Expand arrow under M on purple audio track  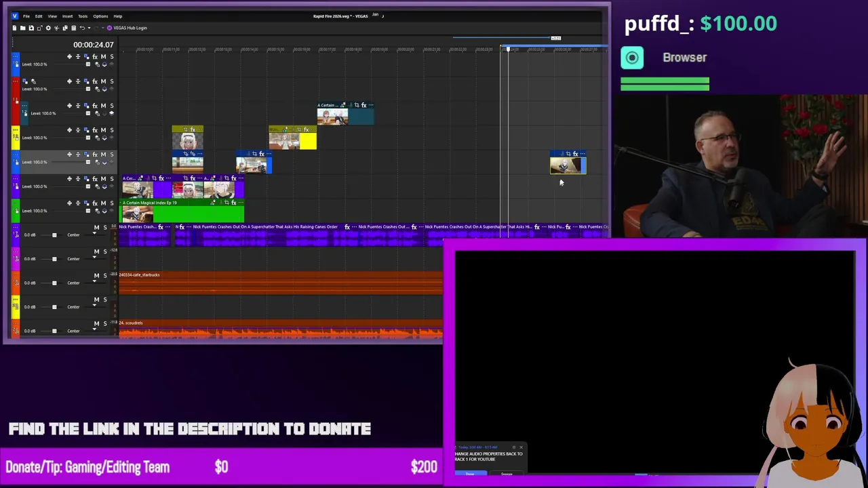(x=95, y=234)
